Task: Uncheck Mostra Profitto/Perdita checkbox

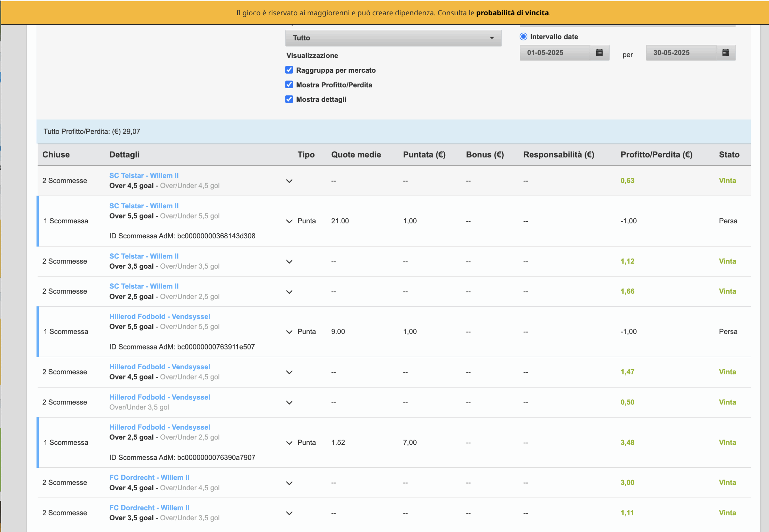Action: click(289, 85)
